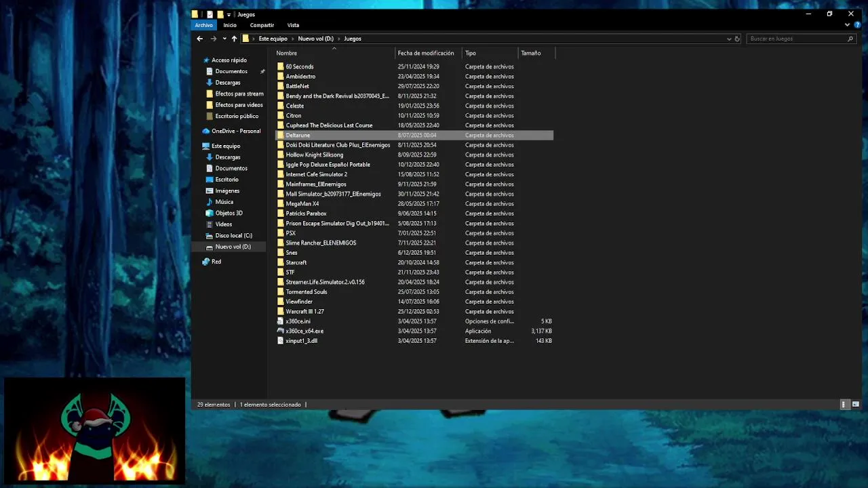
Task: Click Juegos in the address breadcrumb
Action: [x=353, y=39]
